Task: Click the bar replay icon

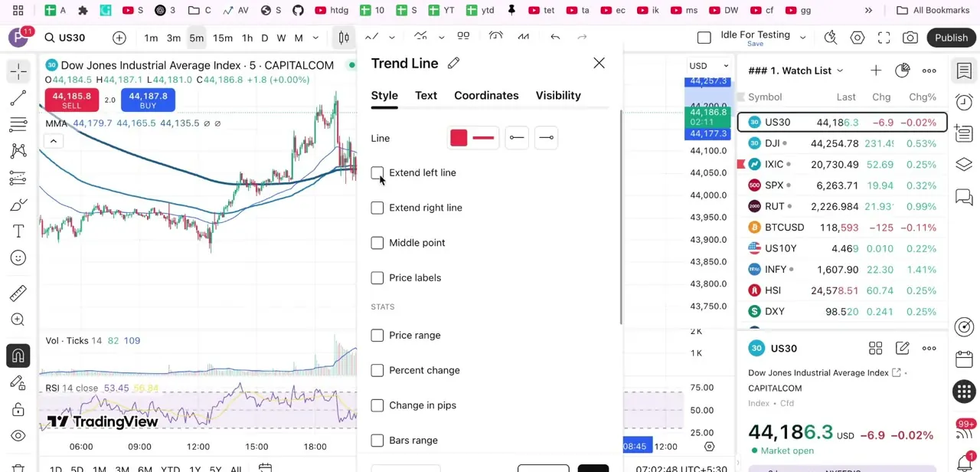Action: [524, 38]
